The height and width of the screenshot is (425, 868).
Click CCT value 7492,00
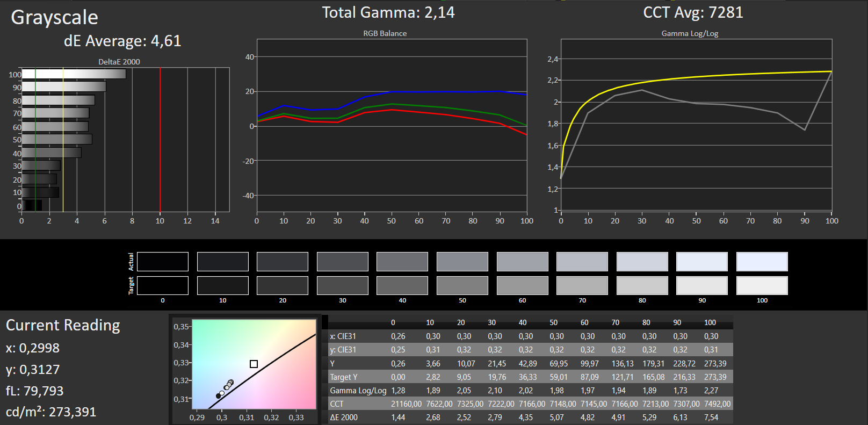(x=718, y=404)
